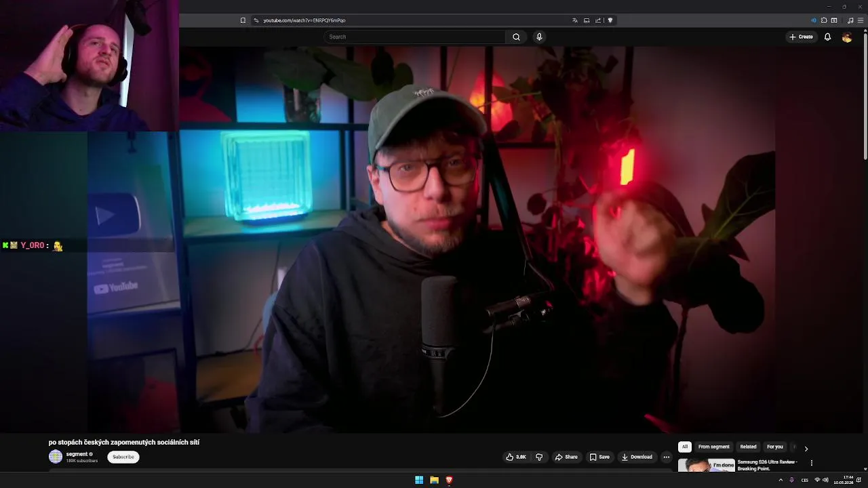This screenshot has height=488, width=868.
Task: Open the segment channel avatar
Action: point(56,457)
